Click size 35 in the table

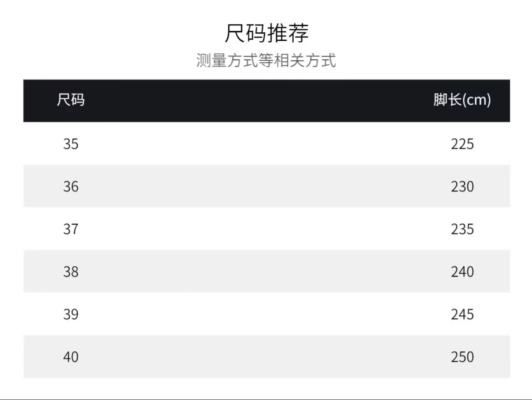click(71, 144)
